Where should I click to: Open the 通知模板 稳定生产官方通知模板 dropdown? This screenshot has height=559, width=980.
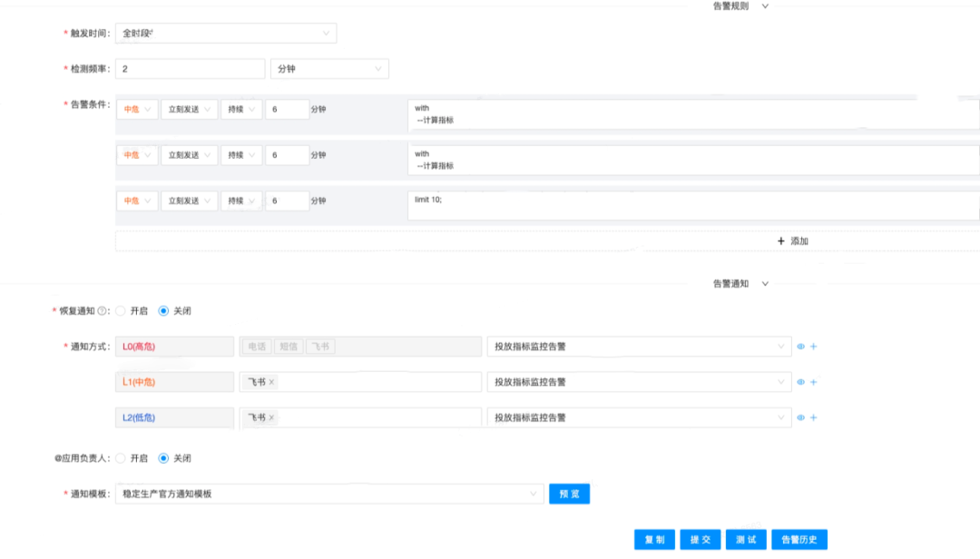[x=329, y=494]
